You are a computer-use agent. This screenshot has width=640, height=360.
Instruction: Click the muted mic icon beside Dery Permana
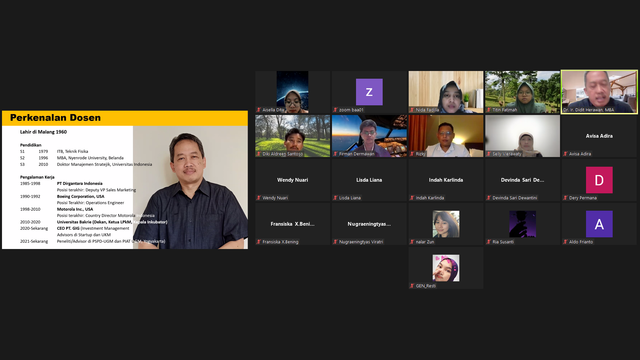pos(565,198)
